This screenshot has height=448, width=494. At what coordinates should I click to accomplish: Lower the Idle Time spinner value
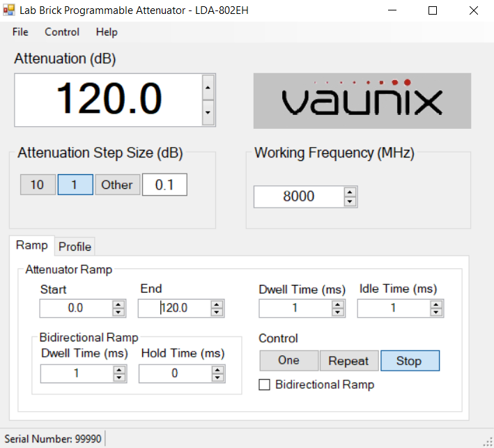click(436, 312)
